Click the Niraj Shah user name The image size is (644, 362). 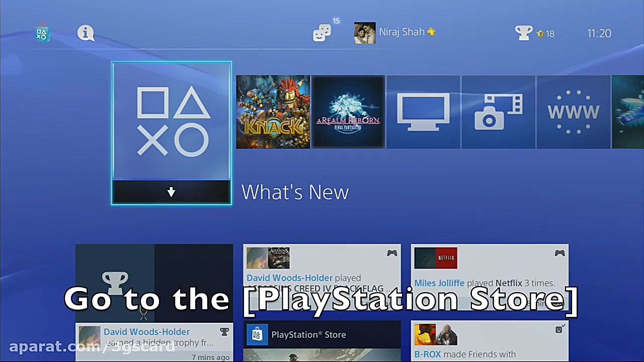(401, 32)
